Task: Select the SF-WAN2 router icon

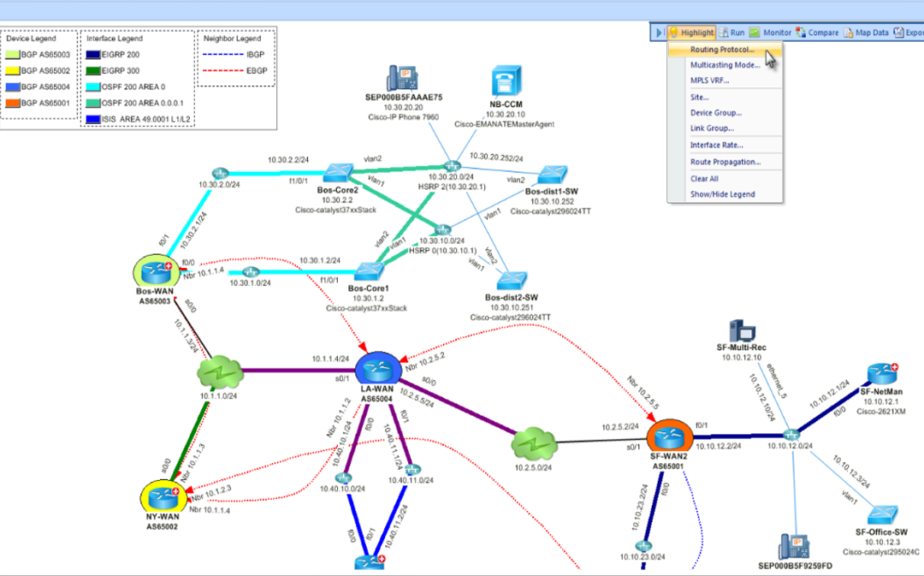Action: [x=669, y=436]
